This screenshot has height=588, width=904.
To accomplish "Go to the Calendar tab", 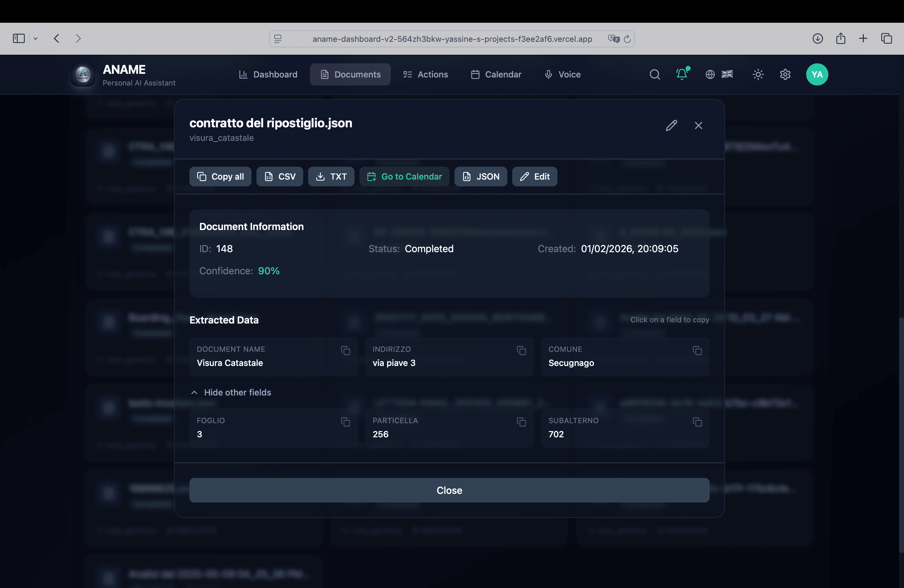I will [496, 74].
